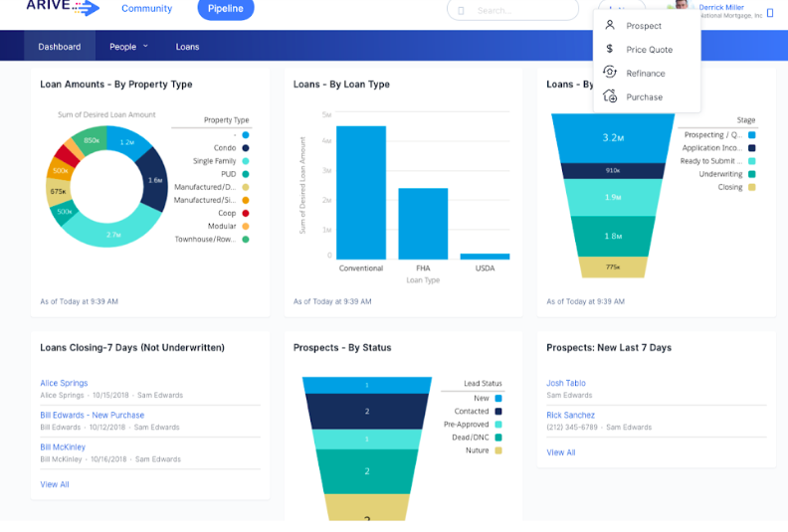Open the Derrick Miller account menu
The image size is (788, 532).
(721, 8)
